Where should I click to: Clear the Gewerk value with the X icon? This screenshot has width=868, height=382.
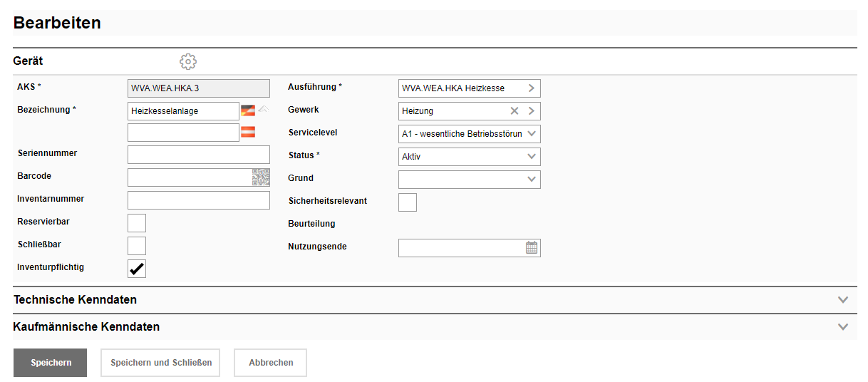coord(515,111)
